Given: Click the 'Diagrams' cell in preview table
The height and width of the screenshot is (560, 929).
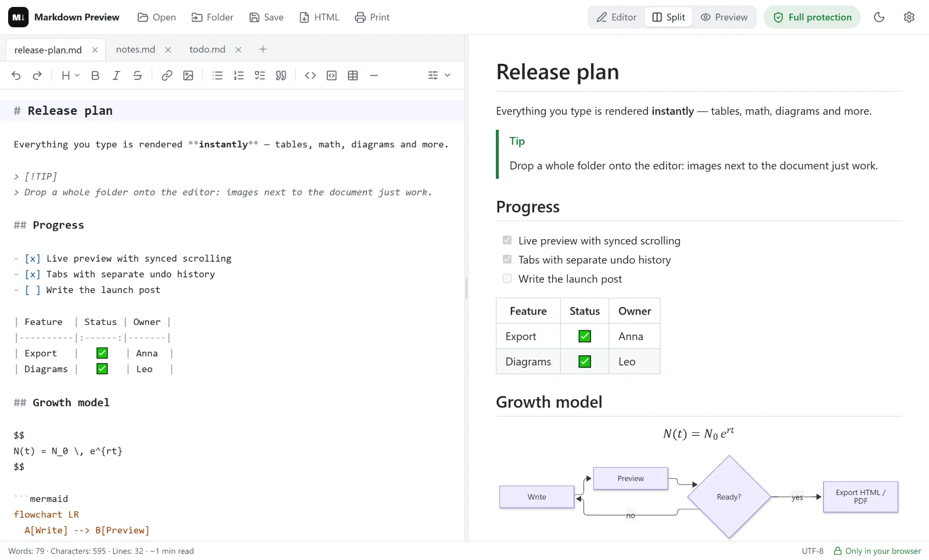Looking at the screenshot, I should (x=528, y=362).
